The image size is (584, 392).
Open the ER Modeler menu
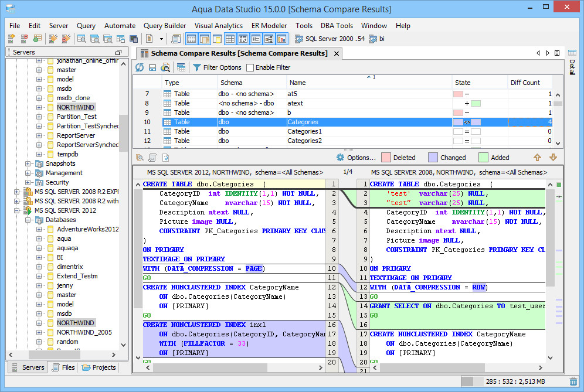coord(269,26)
